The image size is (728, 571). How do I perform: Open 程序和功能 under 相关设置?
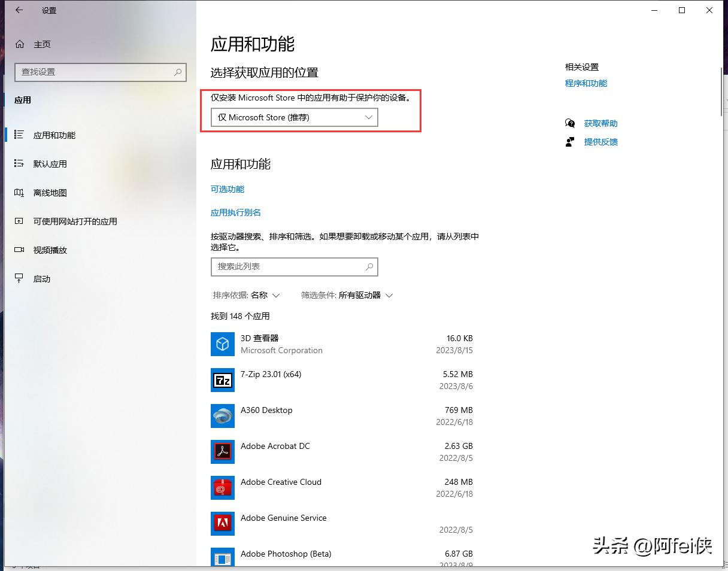click(x=585, y=83)
